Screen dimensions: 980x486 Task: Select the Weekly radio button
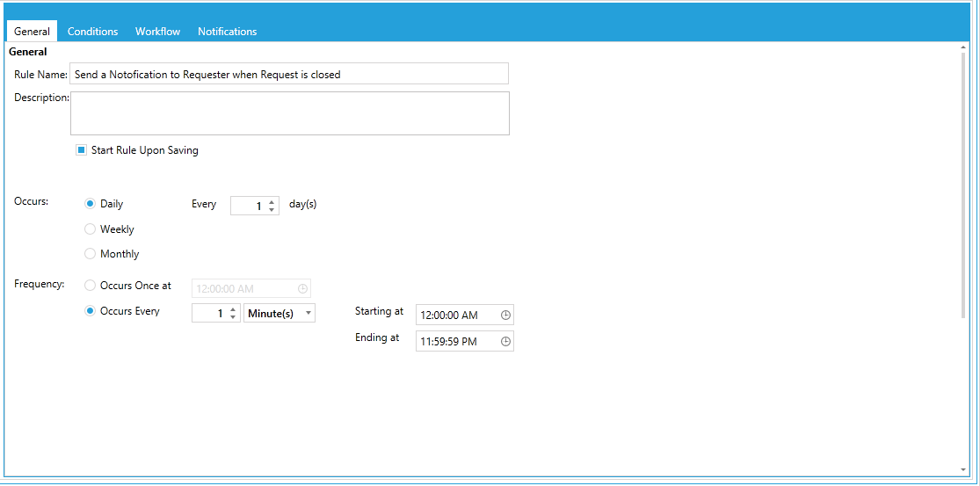click(90, 229)
